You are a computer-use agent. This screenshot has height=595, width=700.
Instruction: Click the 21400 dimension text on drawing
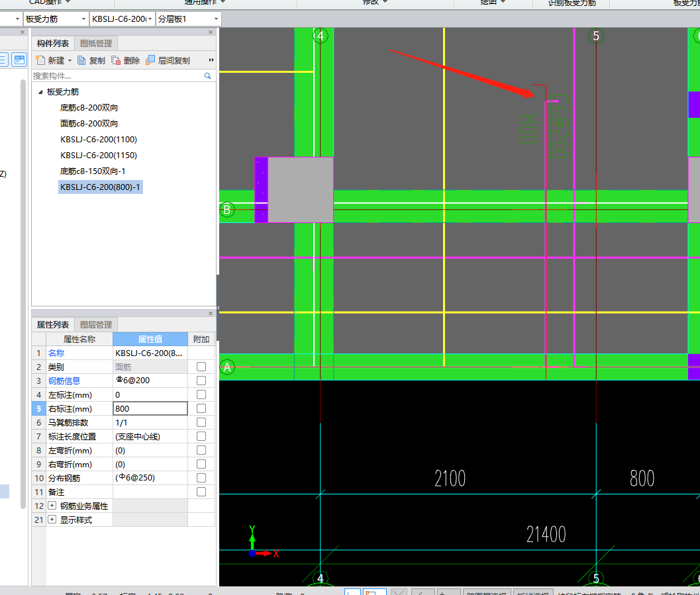(546, 534)
